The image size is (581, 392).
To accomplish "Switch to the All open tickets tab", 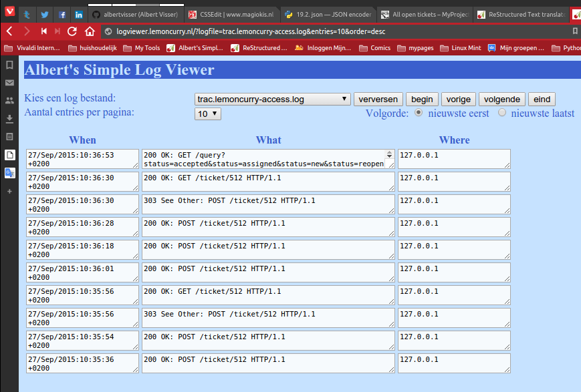I will [x=425, y=15].
